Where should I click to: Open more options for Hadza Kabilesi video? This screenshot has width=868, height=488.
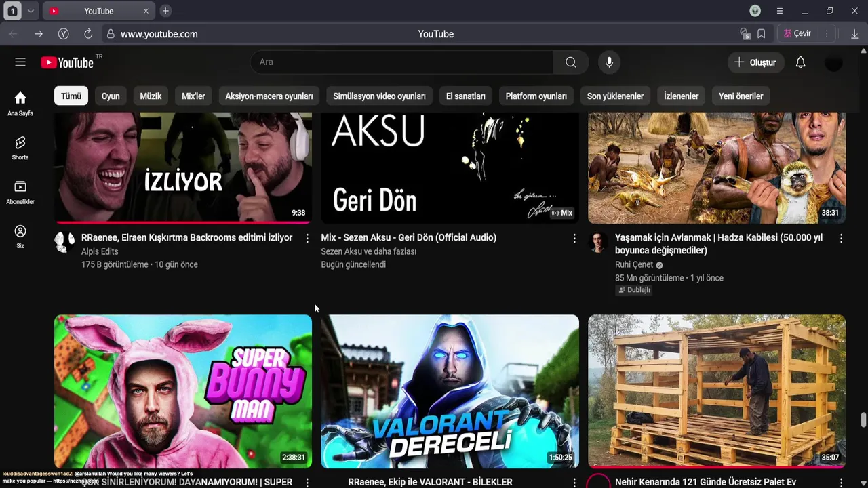(841, 238)
